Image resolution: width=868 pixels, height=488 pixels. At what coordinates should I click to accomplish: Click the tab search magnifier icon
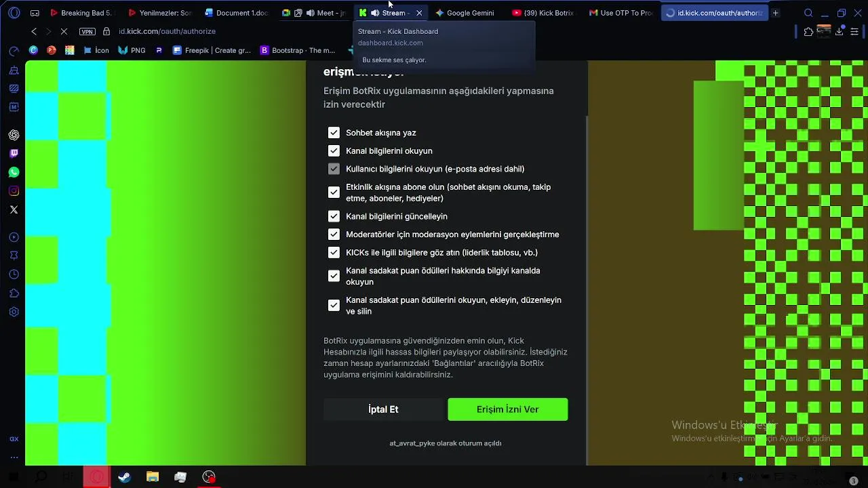pos(808,13)
